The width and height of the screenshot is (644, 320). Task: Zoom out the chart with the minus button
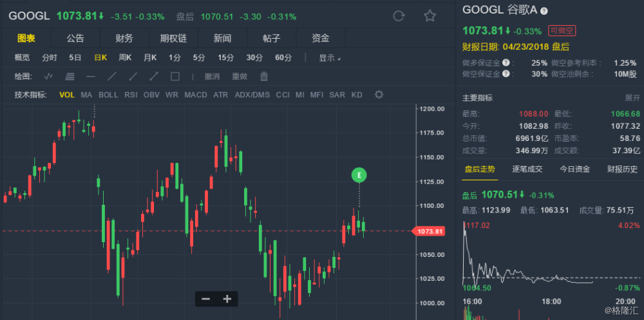tap(206, 299)
